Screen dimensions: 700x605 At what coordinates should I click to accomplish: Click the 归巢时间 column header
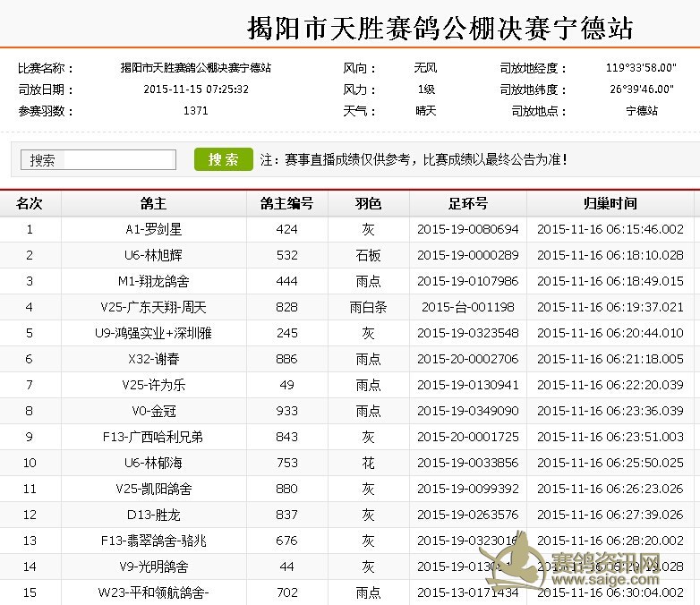coord(610,203)
